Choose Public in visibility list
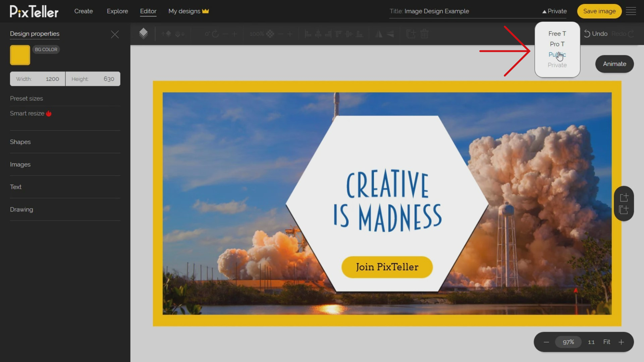The width and height of the screenshot is (644, 362). tap(557, 54)
